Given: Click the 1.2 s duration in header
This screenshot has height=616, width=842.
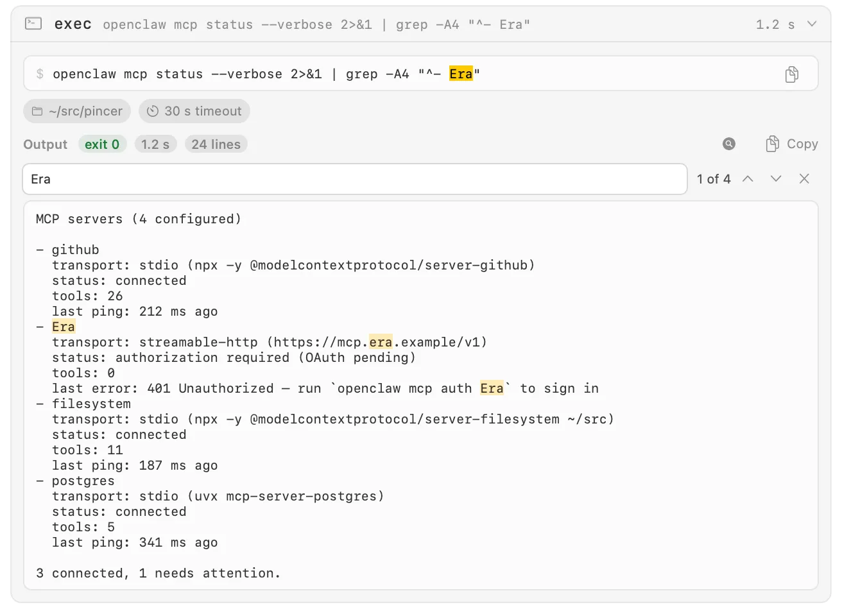Looking at the screenshot, I should pyautogui.click(x=775, y=24).
